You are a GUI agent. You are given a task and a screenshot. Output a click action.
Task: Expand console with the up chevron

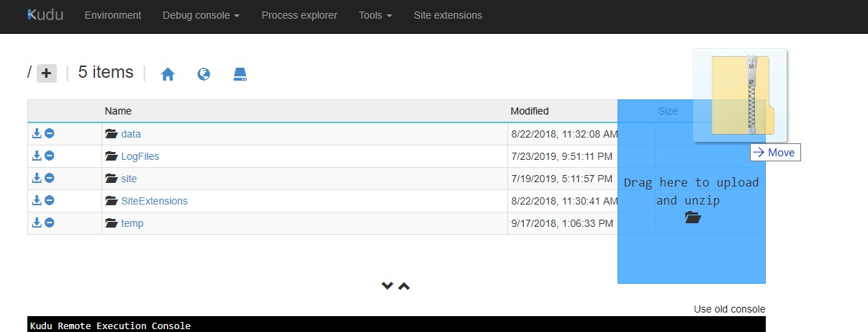tap(404, 286)
